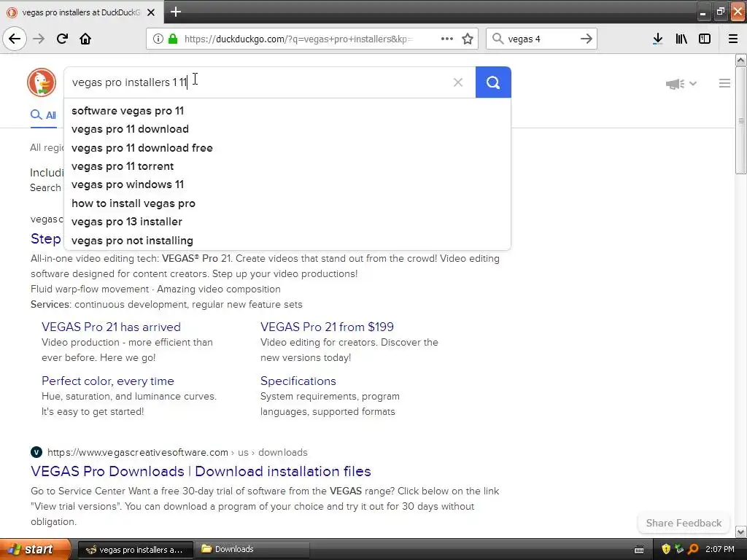
Task: Clear the DuckDuckGo search field
Action: tap(458, 82)
